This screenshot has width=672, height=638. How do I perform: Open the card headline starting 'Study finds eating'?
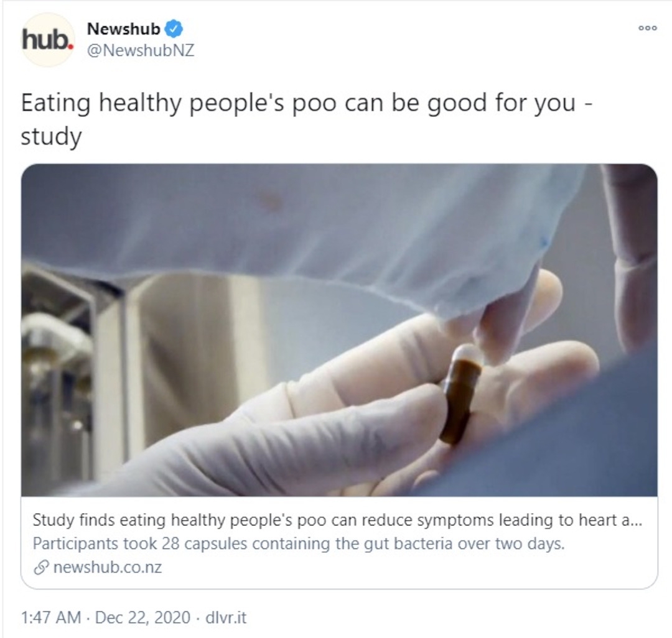[337, 520]
